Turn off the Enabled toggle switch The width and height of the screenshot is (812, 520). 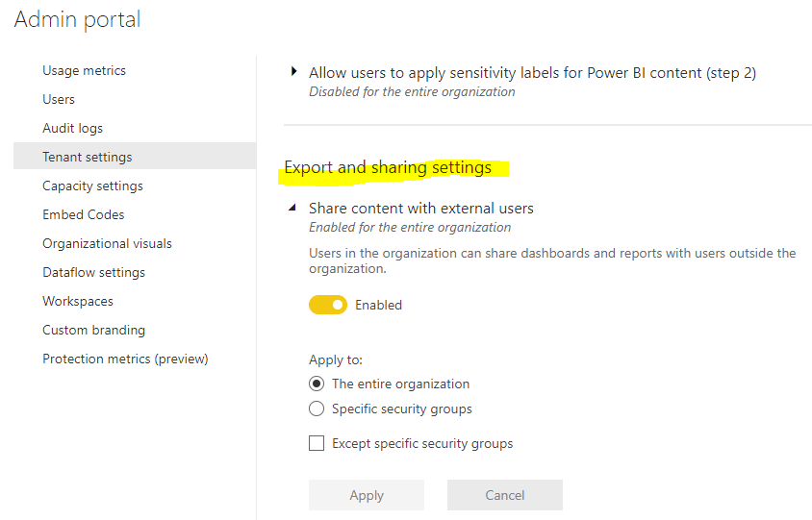(328, 305)
